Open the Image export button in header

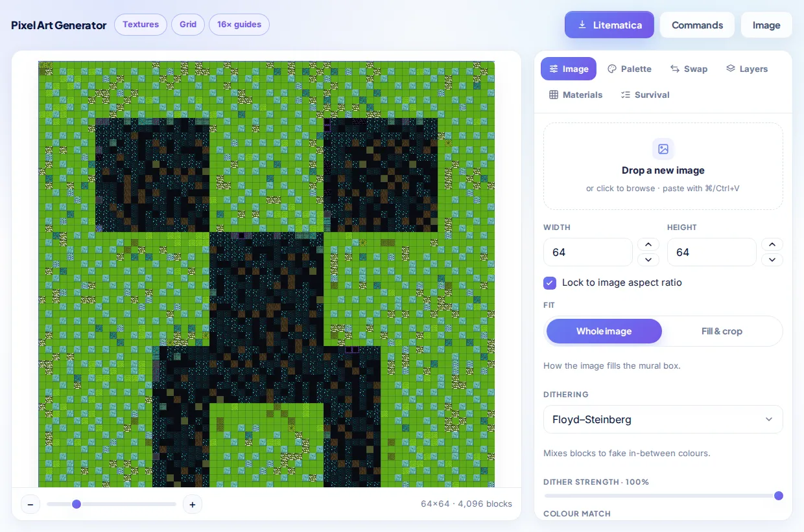click(x=766, y=25)
